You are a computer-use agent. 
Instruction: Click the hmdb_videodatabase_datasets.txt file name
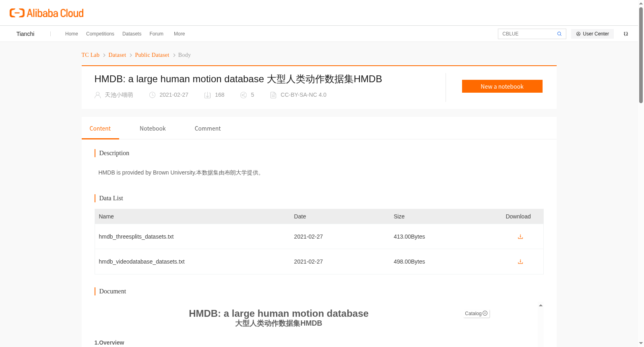[142, 262]
